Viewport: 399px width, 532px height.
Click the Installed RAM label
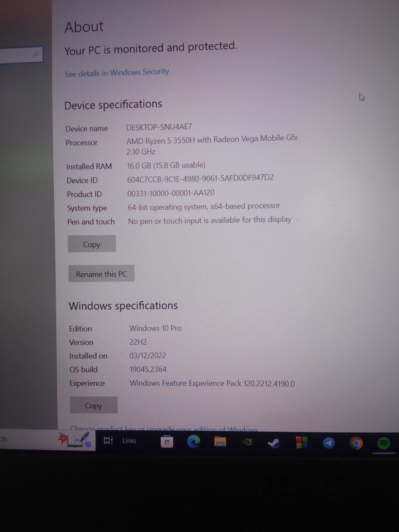89,166
